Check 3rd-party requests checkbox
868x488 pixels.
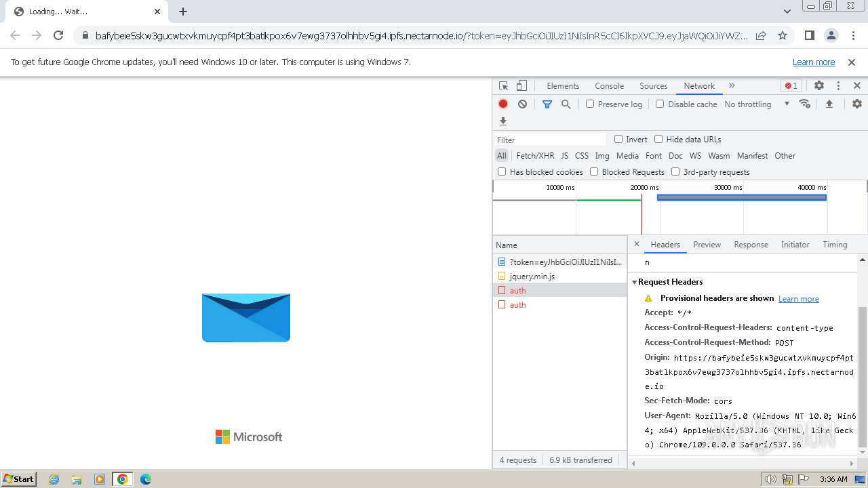(x=675, y=171)
